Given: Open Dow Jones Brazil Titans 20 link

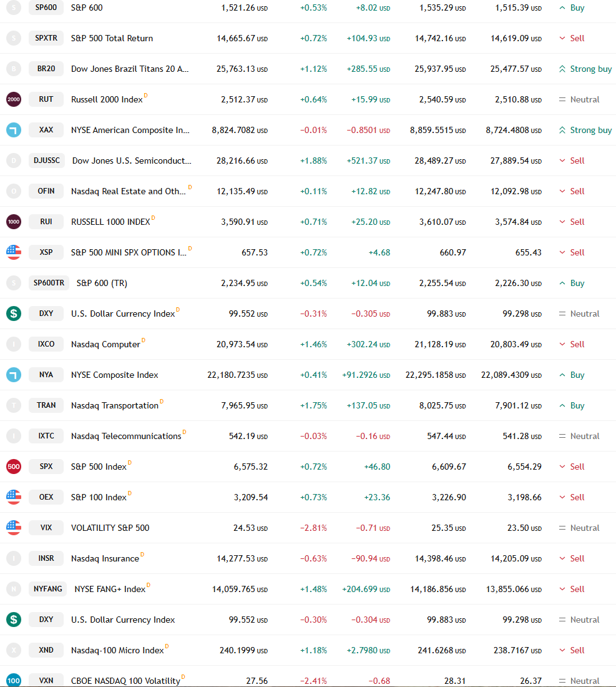Looking at the screenshot, I should [x=130, y=69].
